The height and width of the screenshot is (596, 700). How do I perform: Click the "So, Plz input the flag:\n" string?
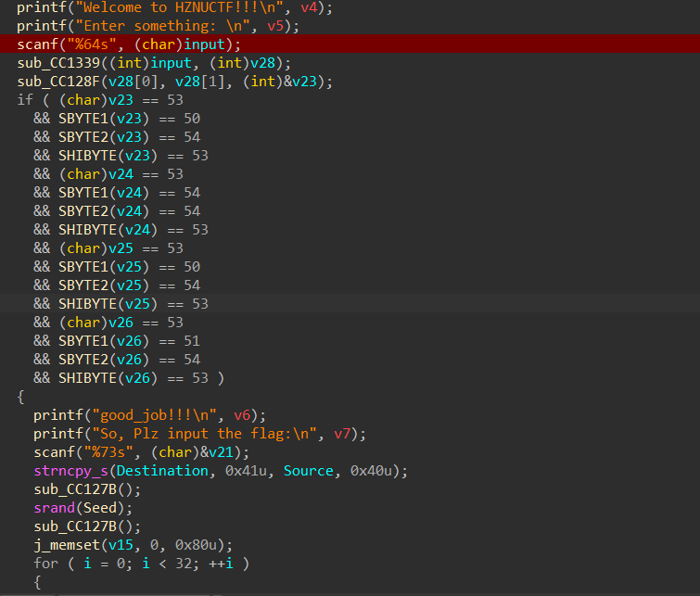[204, 434]
